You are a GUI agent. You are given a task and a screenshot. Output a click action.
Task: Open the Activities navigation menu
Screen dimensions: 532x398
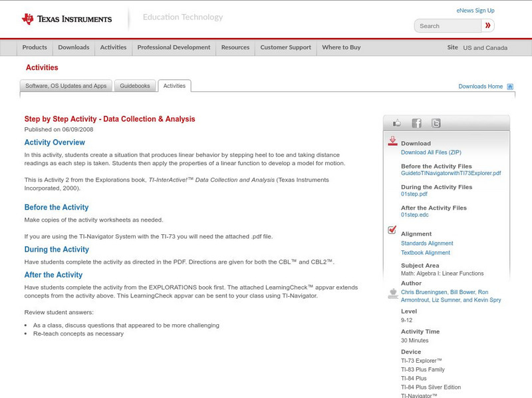tap(113, 47)
